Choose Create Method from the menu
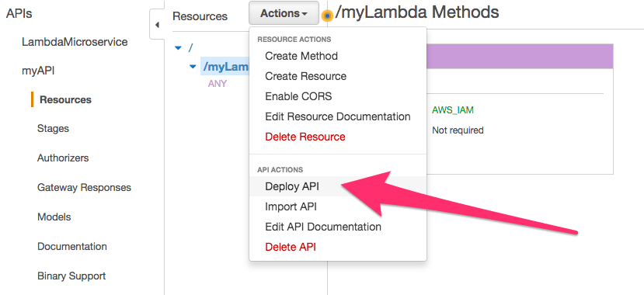Viewport: 644px width, 295px height. pyautogui.click(x=301, y=56)
